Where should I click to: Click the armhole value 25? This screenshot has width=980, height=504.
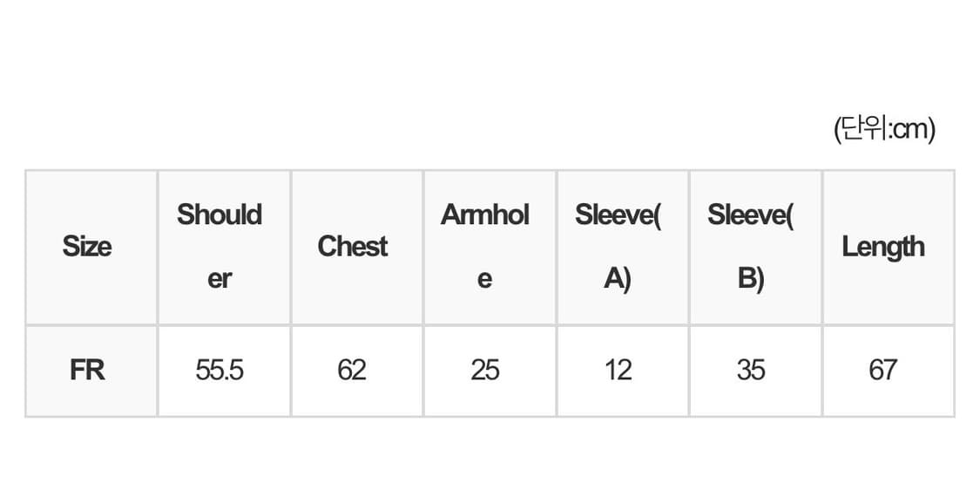click(485, 371)
